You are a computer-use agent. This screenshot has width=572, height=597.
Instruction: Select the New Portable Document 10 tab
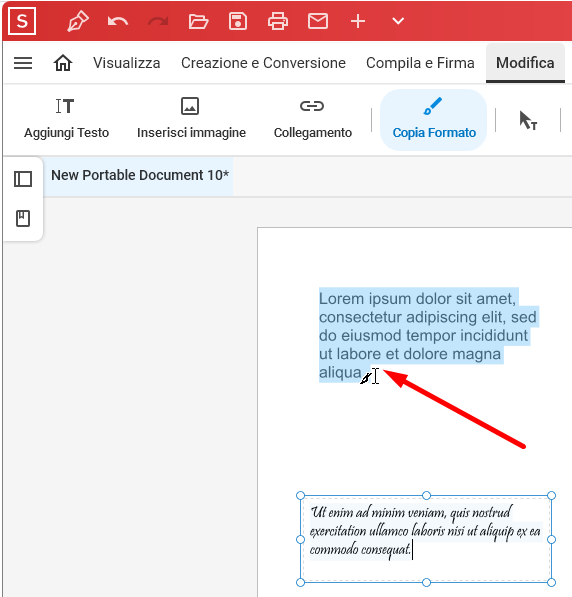[x=140, y=176]
